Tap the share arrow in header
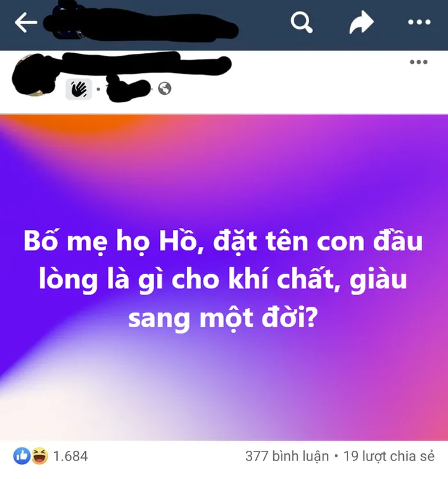The height and width of the screenshot is (479, 448). click(361, 22)
